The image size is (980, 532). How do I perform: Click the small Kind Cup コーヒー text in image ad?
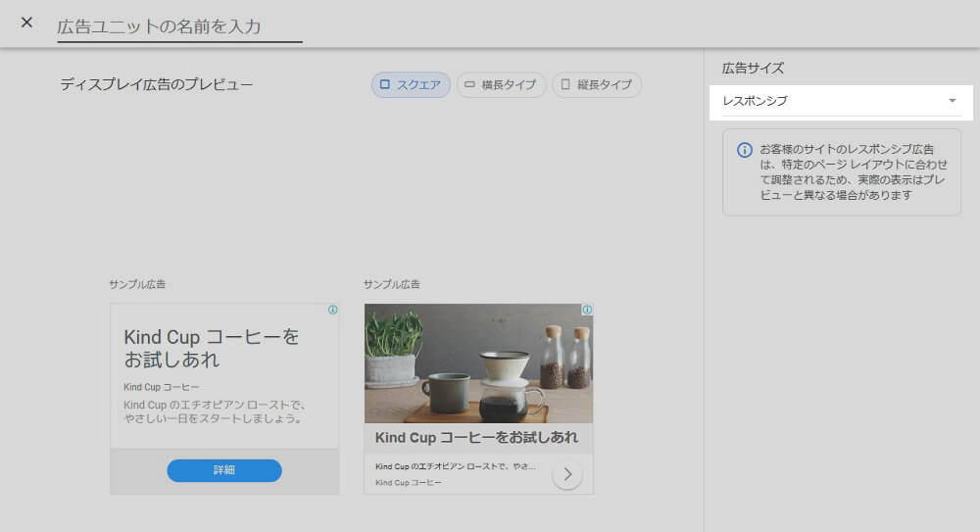(408, 483)
